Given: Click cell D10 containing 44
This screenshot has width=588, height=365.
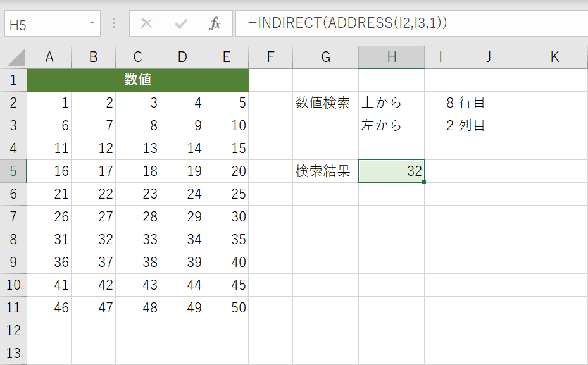Looking at the screenshot, I should click(x=182, y=285).
